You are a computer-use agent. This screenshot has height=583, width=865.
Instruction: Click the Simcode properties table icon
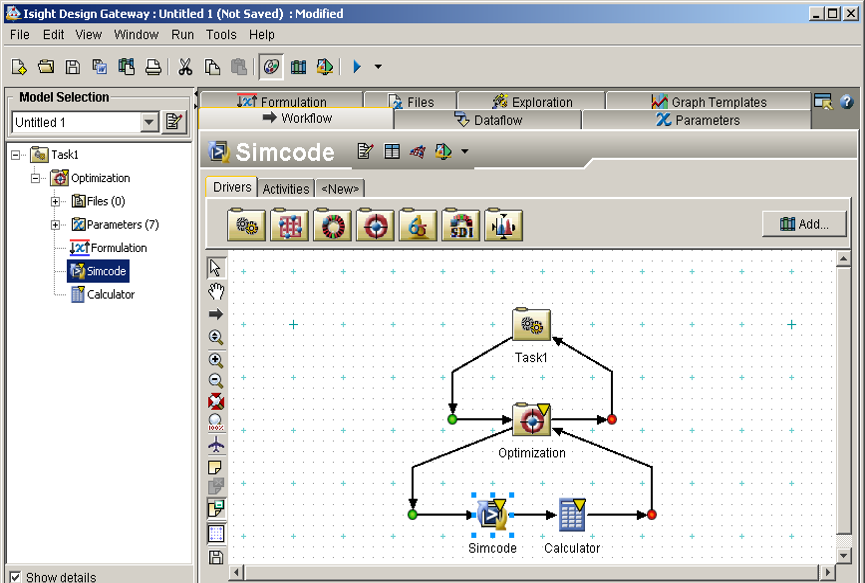pyautogui.click(x=392, y=151)
